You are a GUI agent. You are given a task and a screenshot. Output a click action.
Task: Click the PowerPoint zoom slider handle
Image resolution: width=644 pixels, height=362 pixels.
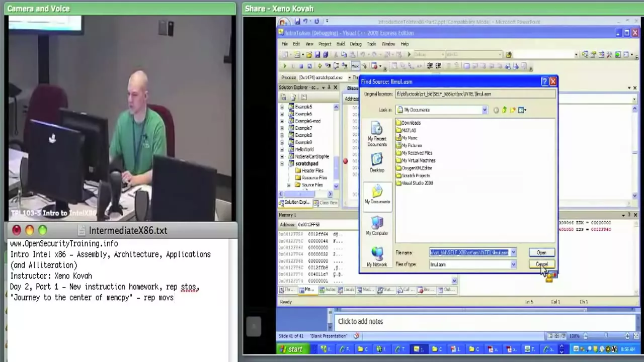tap(606, 336)
